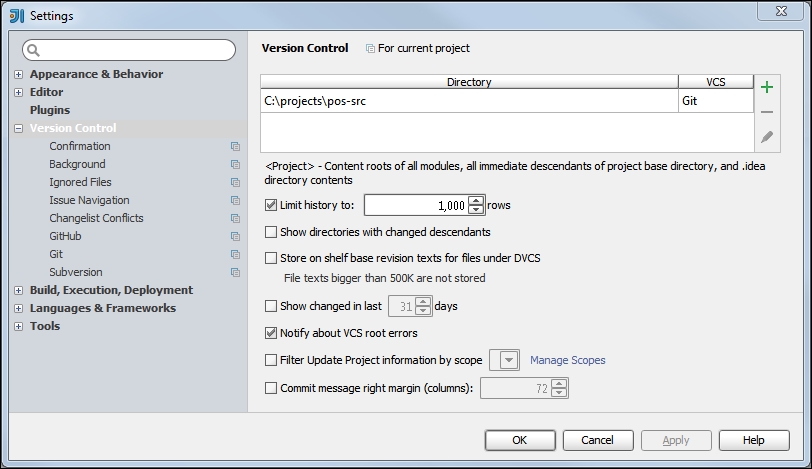Click project-level icon beside GitHub
Screen dimensions: 812x469
point(235,237)
